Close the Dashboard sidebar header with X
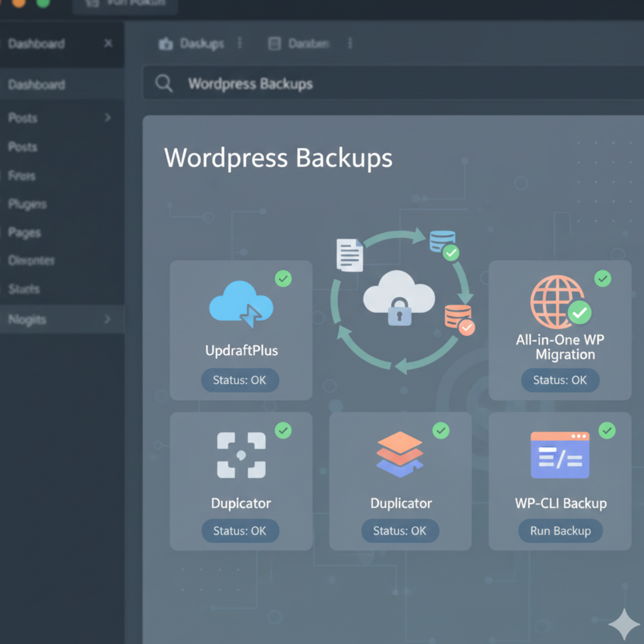 pyautogui.click(x=108, y=43)
